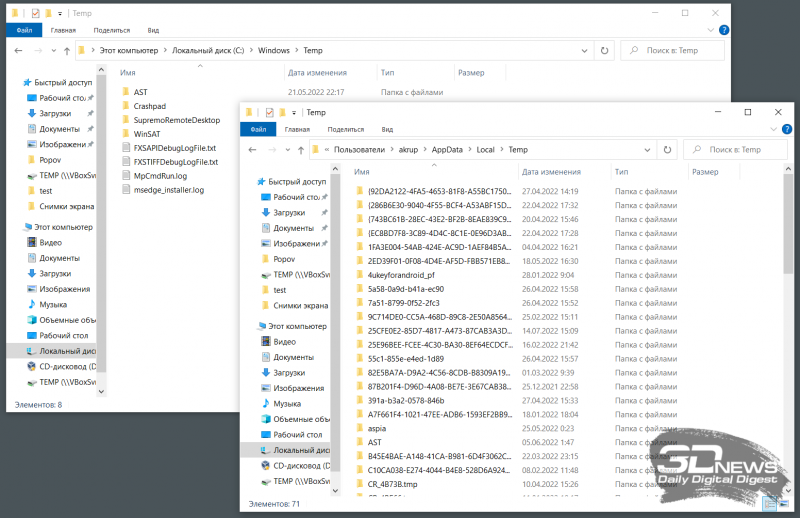800x518 pixels.
Task: Sort by Дата изменения column in front window
Action: click(545, 172)
